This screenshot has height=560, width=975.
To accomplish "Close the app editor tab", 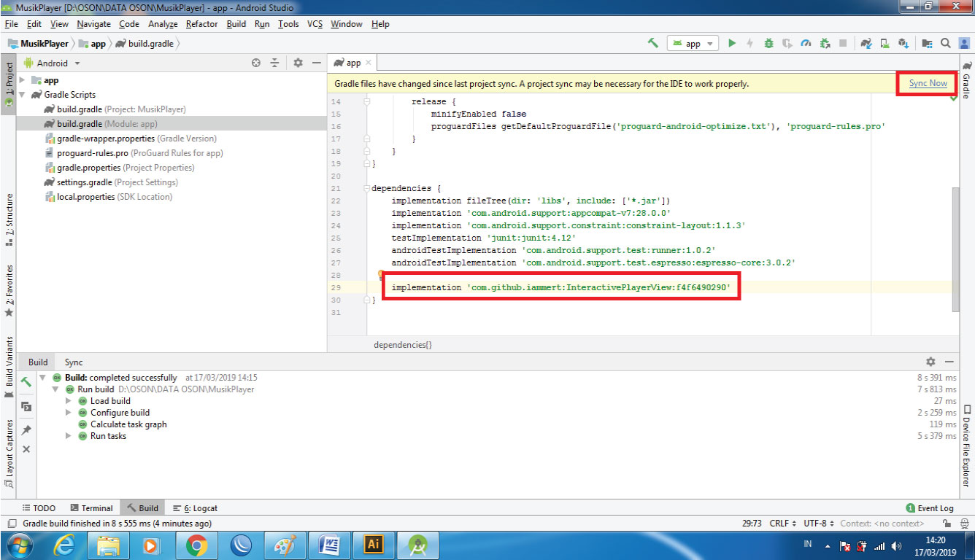I will (x=369, y=63).
